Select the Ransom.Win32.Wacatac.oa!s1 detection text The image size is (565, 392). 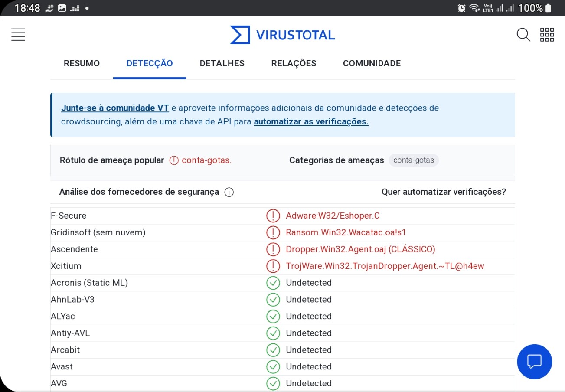[x=346, y=232]
